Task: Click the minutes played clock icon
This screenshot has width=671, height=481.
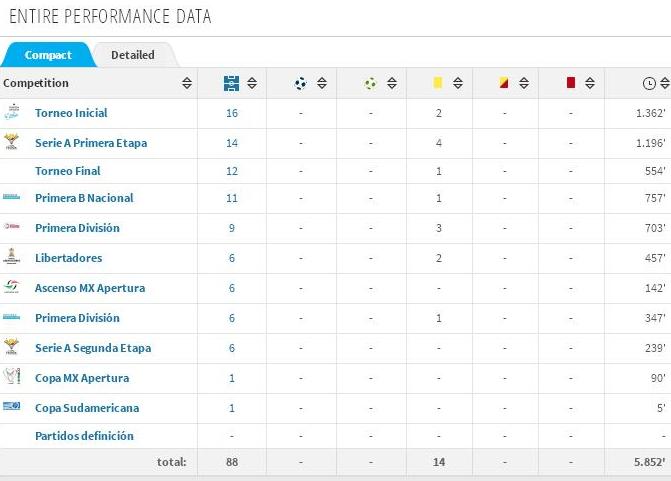Action: coord(649,83)
